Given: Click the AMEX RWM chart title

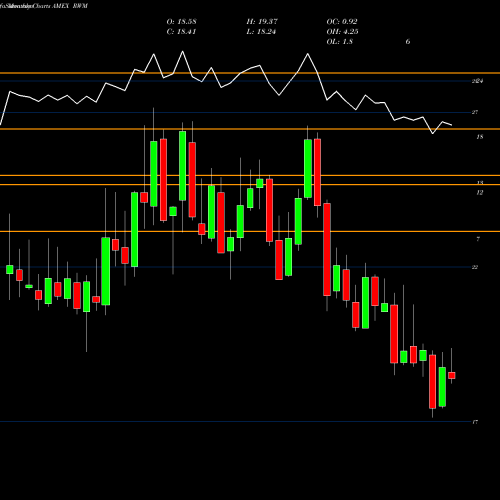Looking at the screenshot, I should 70,6.
